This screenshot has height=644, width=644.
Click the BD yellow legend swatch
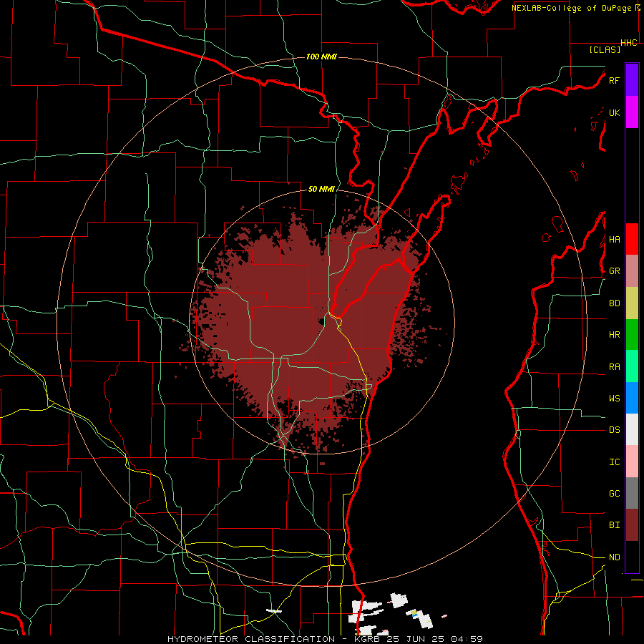pyautogui.click(x=632, y=303)
